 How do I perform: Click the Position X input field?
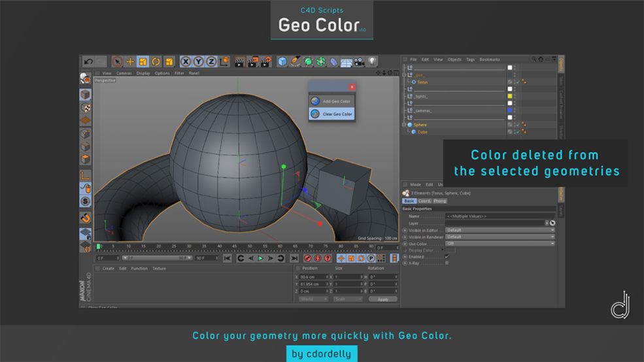point(314,277)
